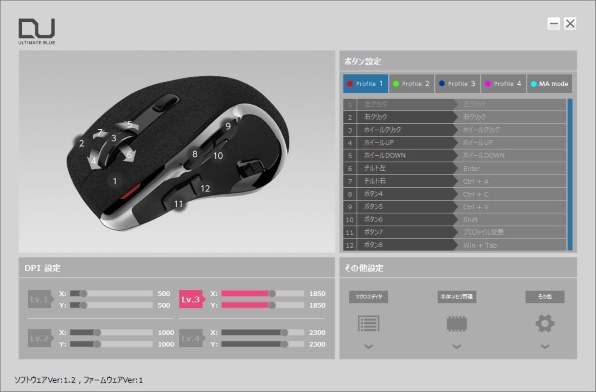Open the macro editor list icon
The image size is (596, 392).
[368, 324]
